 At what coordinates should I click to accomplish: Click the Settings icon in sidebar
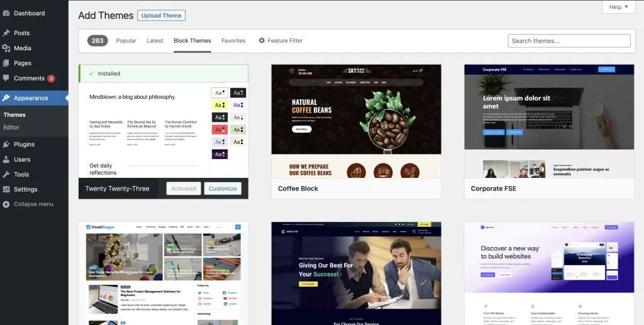[6, 190]
